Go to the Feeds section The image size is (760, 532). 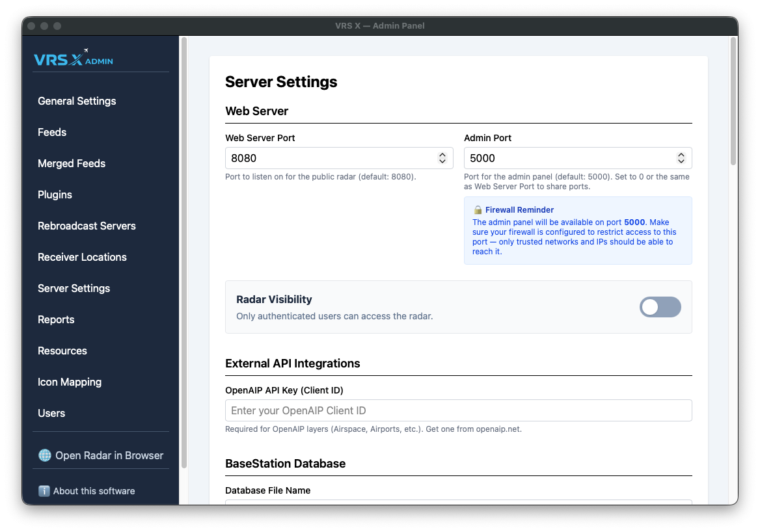coord(52,132)
